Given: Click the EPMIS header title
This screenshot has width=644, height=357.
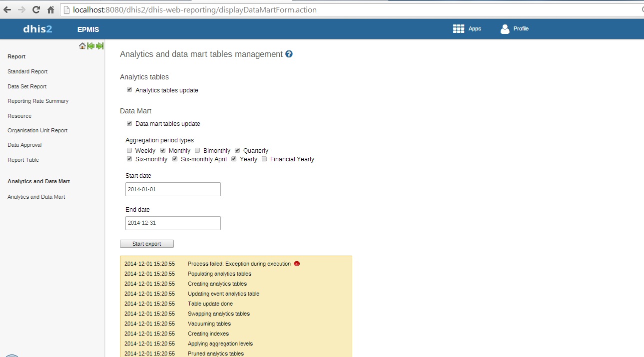Looking at the screenshot, I should pyautogui.click(x=88, y=29).
